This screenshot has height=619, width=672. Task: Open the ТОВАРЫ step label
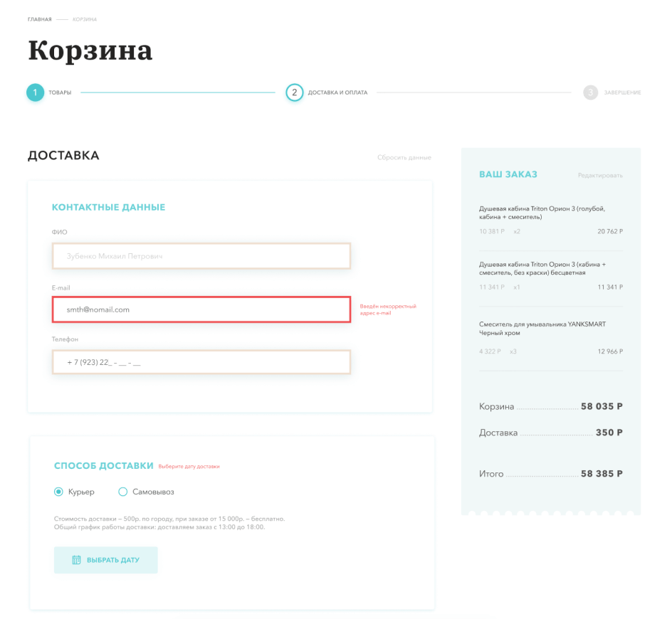(60, 92)
